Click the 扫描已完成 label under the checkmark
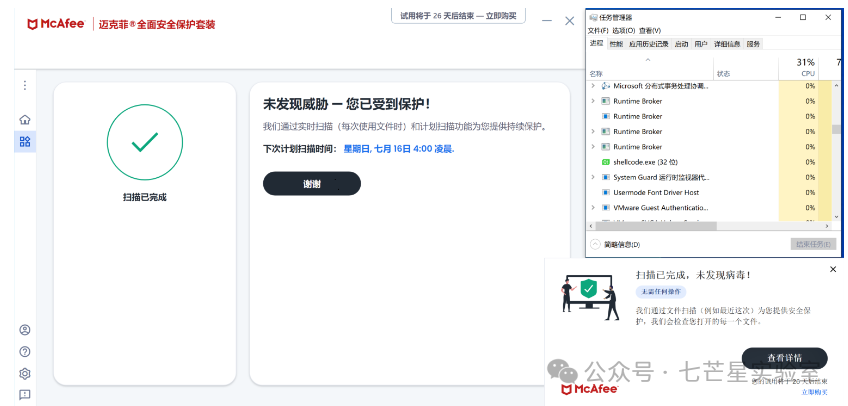Screen dimensions: 848x406 [x=144, y=197]
